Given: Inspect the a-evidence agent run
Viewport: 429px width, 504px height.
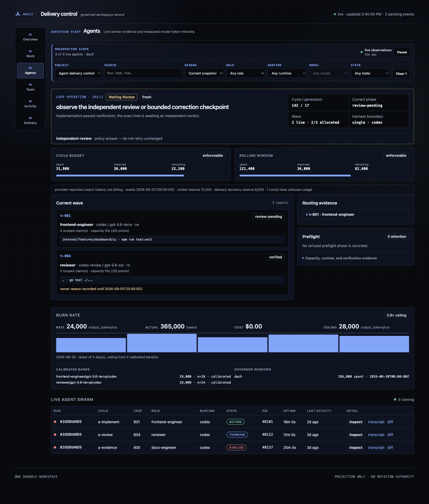Looking at the screenshot, I should pos(356,448).
